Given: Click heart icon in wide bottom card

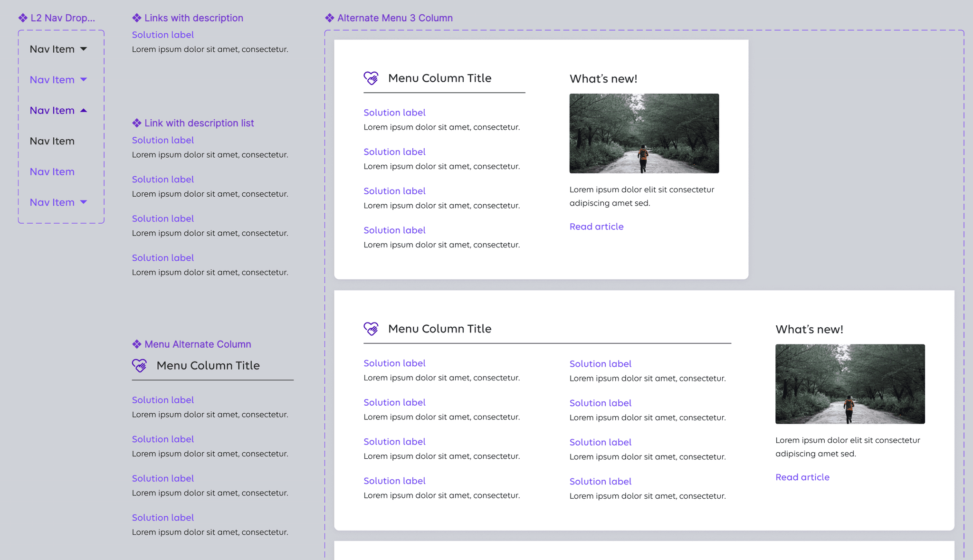Looking at the screenshot, I should tap(371, 329).
